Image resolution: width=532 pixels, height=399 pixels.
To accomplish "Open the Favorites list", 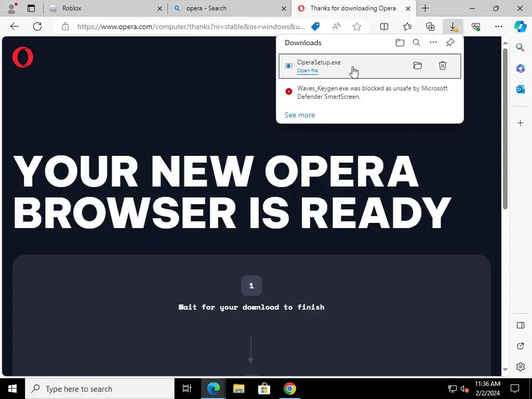I will [x=407, y=26].
